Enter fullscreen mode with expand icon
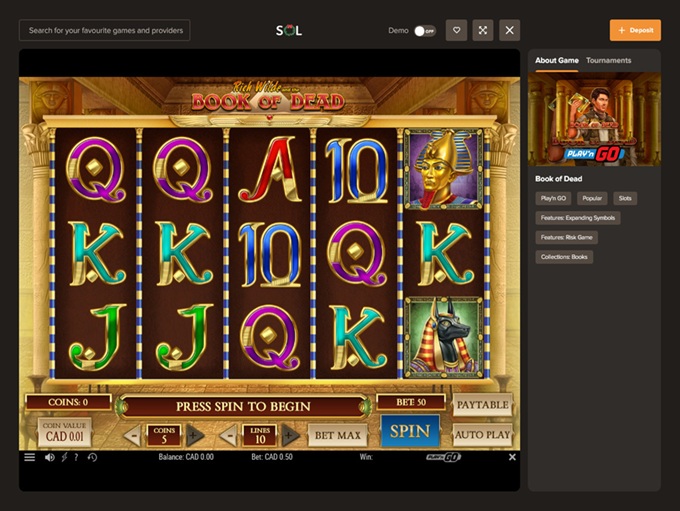The width and height of the screenshot is (680, 511). (483, 30)
